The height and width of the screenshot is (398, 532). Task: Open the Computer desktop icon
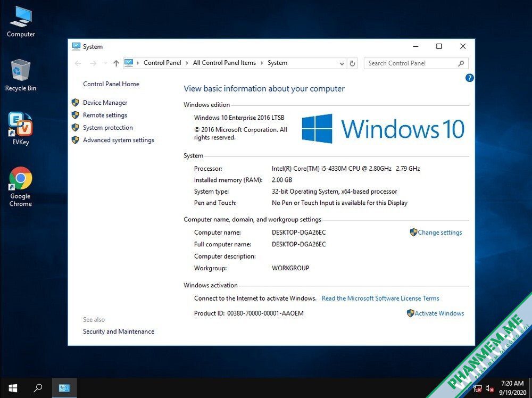[21, 22]
